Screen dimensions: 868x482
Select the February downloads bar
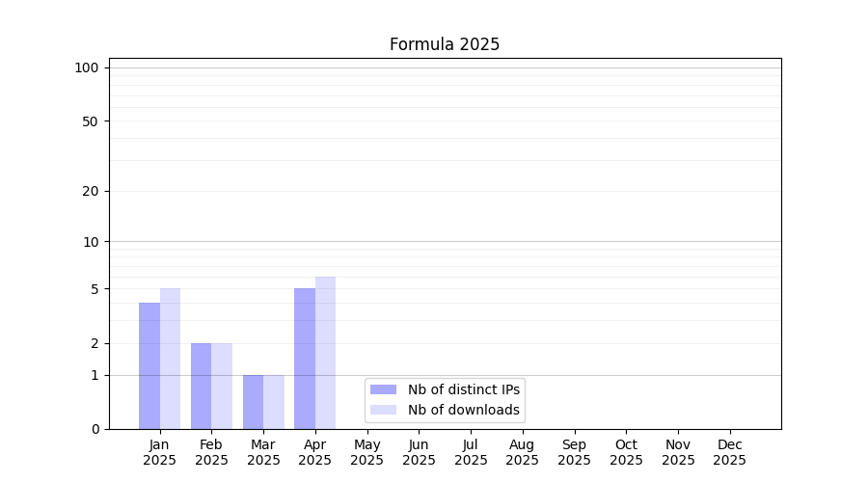pyautogui.click(x=222, y=386)
